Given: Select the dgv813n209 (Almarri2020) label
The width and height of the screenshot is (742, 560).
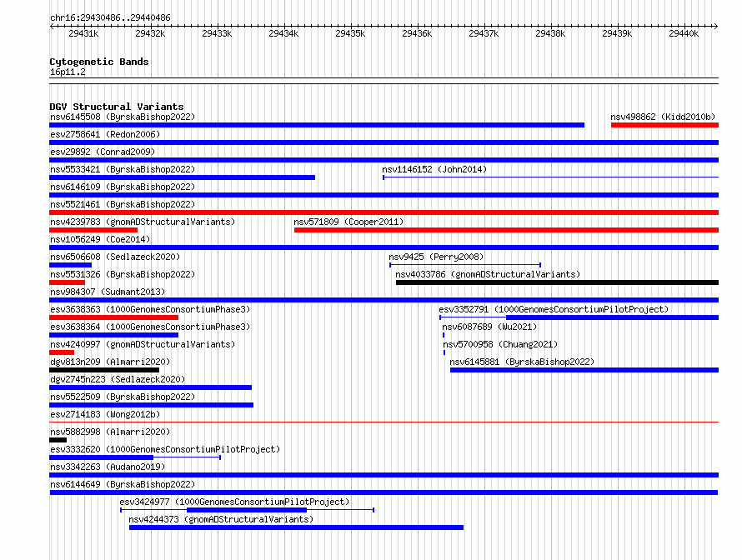Looking at the screenshot, I should pos(110,362).
